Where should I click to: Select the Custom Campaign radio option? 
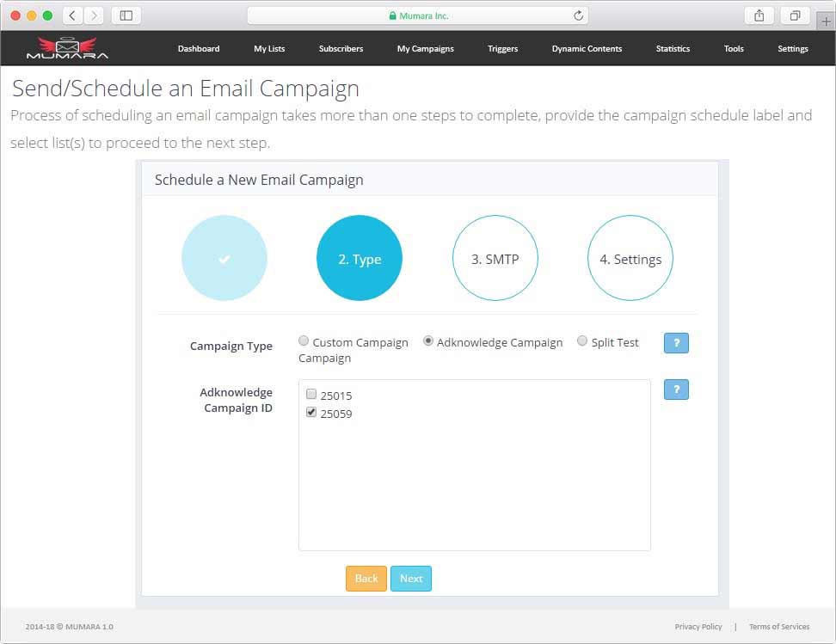304,341
